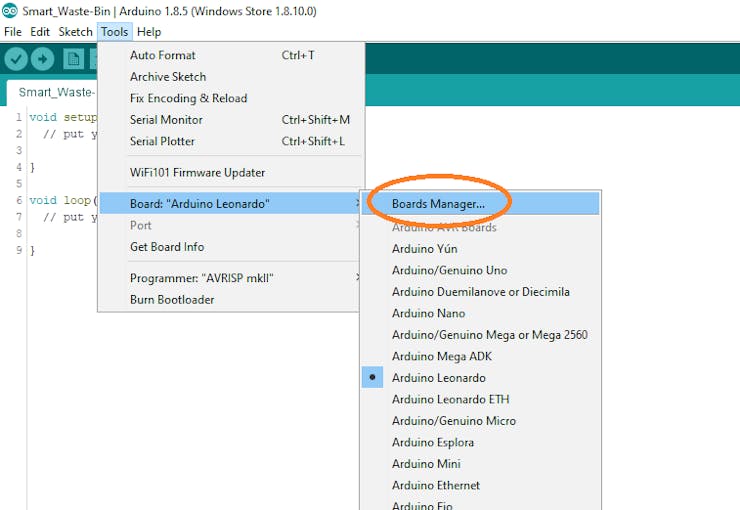
Task: Select Arduino/Genuino Mega or Mega 2560
Action: (x=480, y=335)
